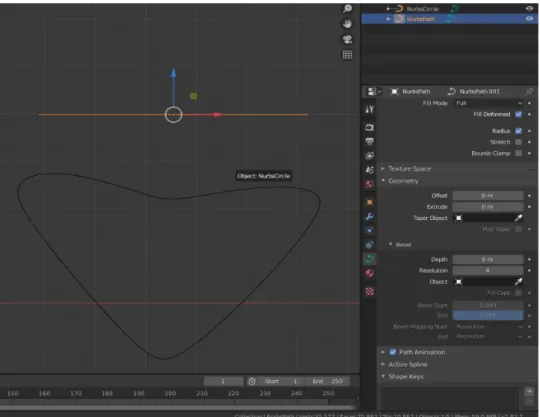Expand the Active Spline panel
The height and width of the screenshot is (417, 540).
coord(383,364)
